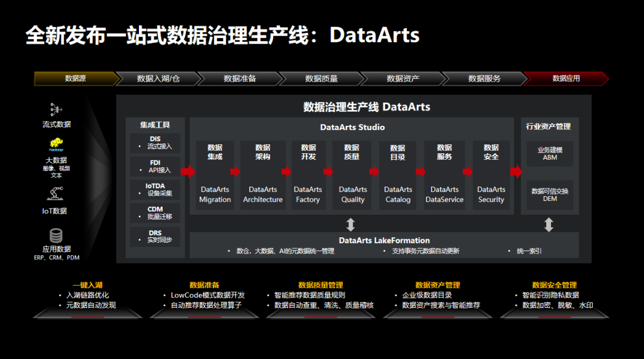Viewport: 644px width, 359px height.
Task: Click the orange 数据准备 heading at the bottom
Action: 204,284
